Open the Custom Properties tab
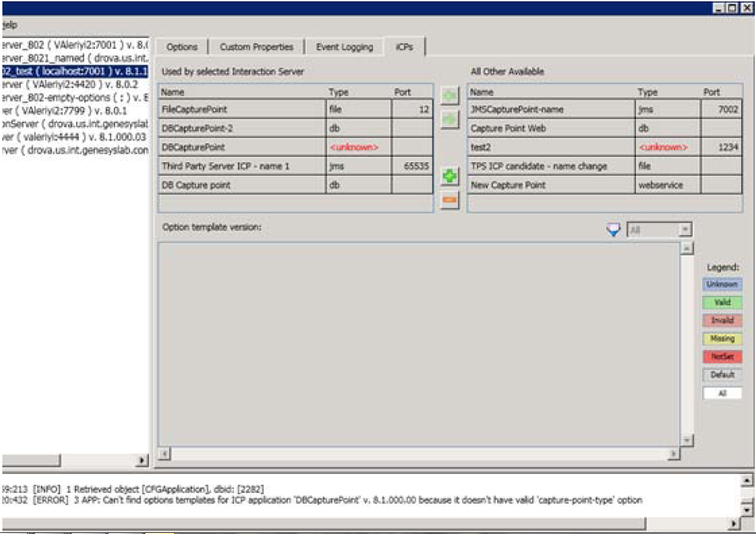 click(257, 47)
